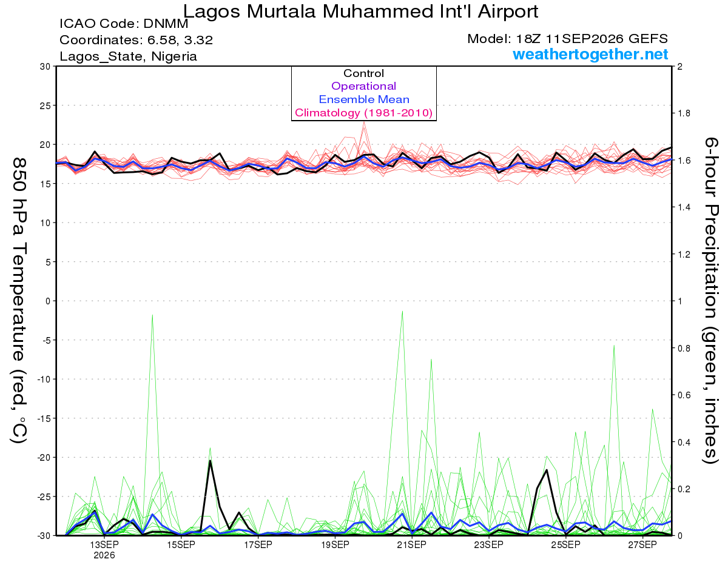Click the 25SEP date tick label
Viewport: 728px width, 562px height.
coord(565,544)
